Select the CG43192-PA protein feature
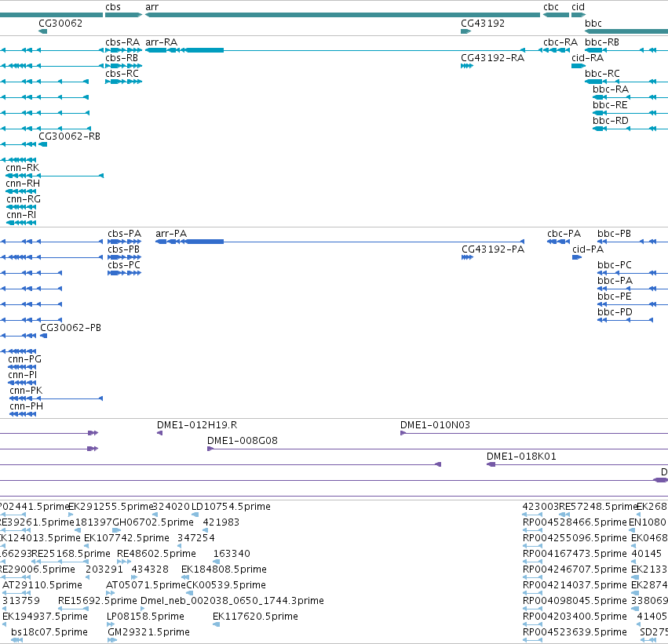The height and width of the screenshot is (644, 668). (x=467, y=257)
